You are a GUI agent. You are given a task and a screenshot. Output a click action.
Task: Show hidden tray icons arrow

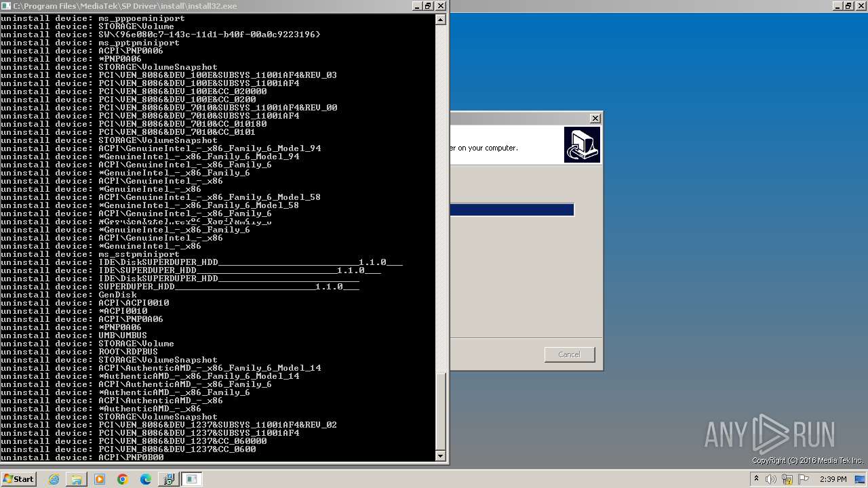[756, 479]
